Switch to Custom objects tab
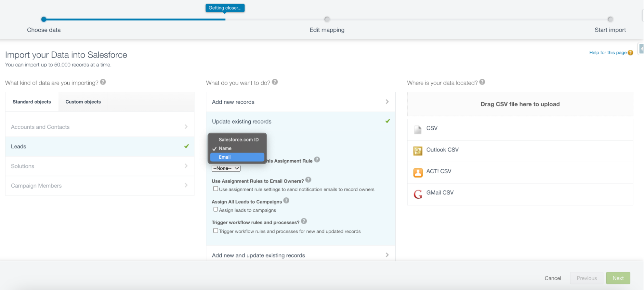The width and height of the screenshot is (644, 290). (x=83, y=102)
